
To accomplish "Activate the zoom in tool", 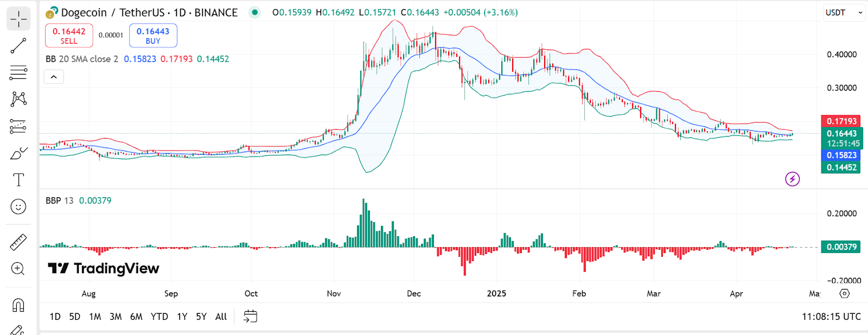I will point(18,269).
